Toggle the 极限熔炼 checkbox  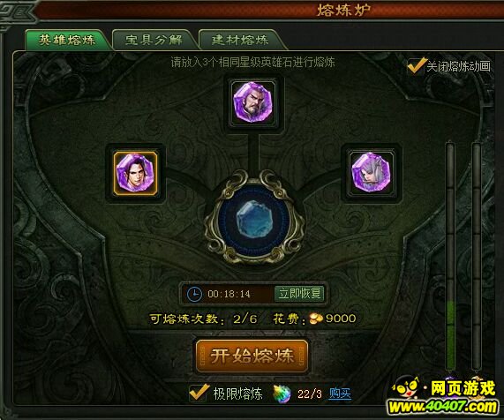tap(199, 393)
